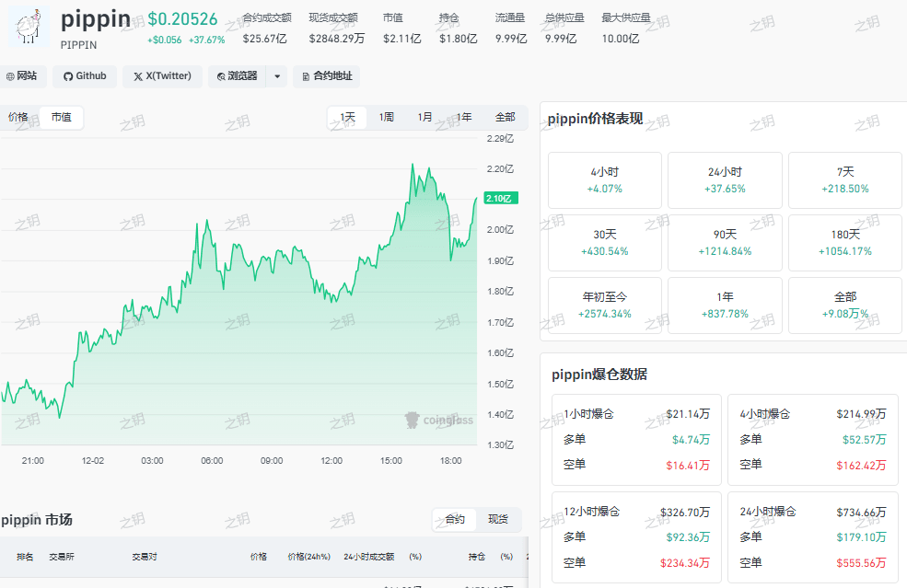
Task: Open the X(Twitter) profile link
Action: (x=163, y=76)
